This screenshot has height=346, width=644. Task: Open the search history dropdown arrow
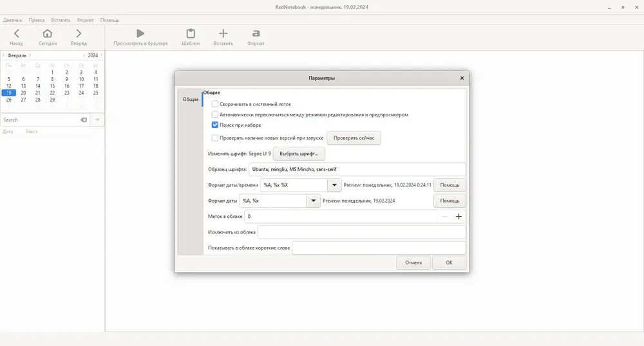pyautogui.click(x=97, y=120)
